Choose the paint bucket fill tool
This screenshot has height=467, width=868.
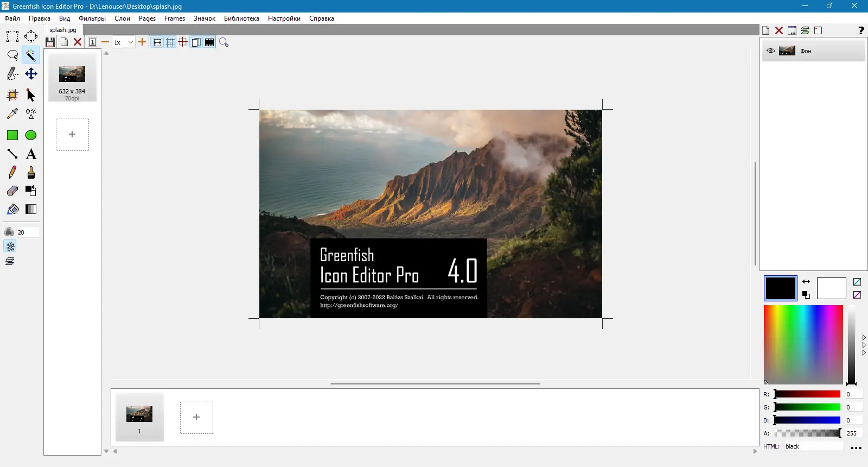click(12, 209)
